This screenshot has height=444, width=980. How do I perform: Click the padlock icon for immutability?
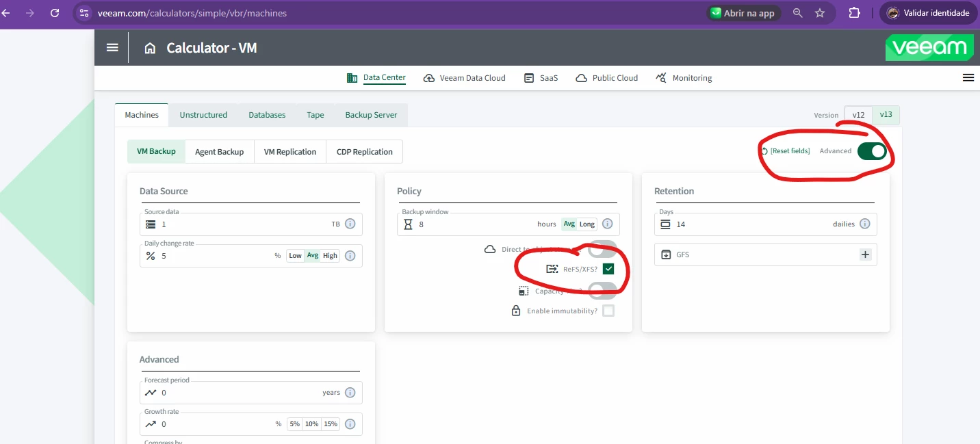516,311
